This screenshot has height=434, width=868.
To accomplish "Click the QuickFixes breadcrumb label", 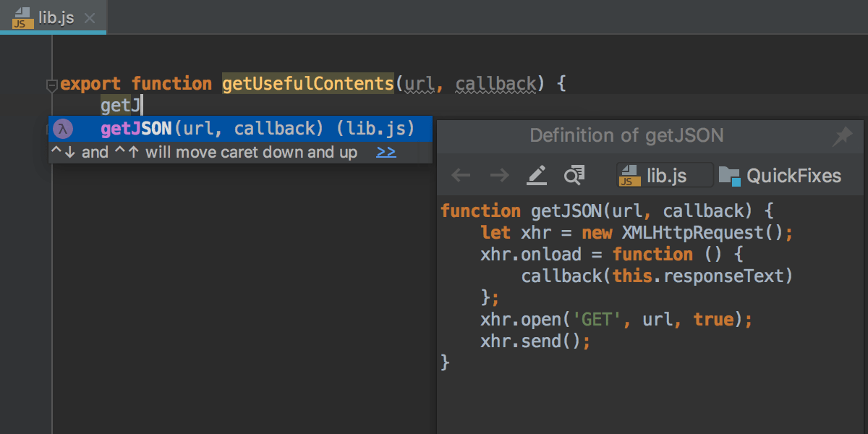I will (x=793, y=175).
